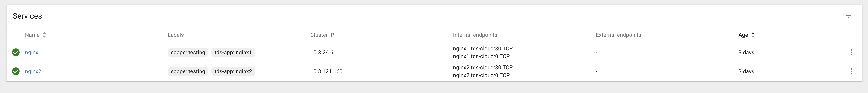Screen dimensions: 868x93
Task: Open the services filter icon
Action: pyautogui.click(x=848, y=16)
